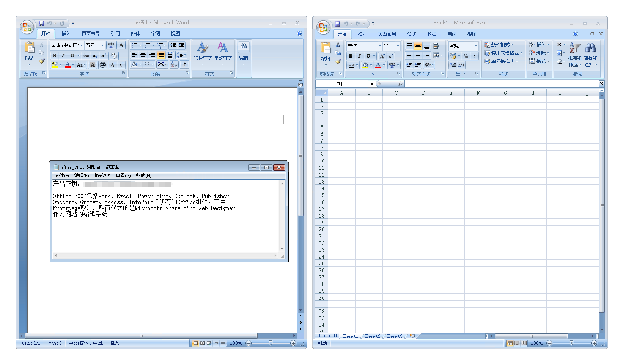Click Wrap Text icon in Excel alignment group
Viewport: 623px width, 364px height.
436,46
